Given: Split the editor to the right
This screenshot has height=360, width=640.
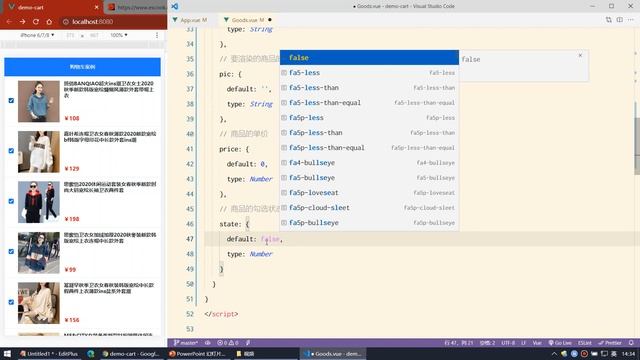Looking at the screenshot, I should (620, 20).
